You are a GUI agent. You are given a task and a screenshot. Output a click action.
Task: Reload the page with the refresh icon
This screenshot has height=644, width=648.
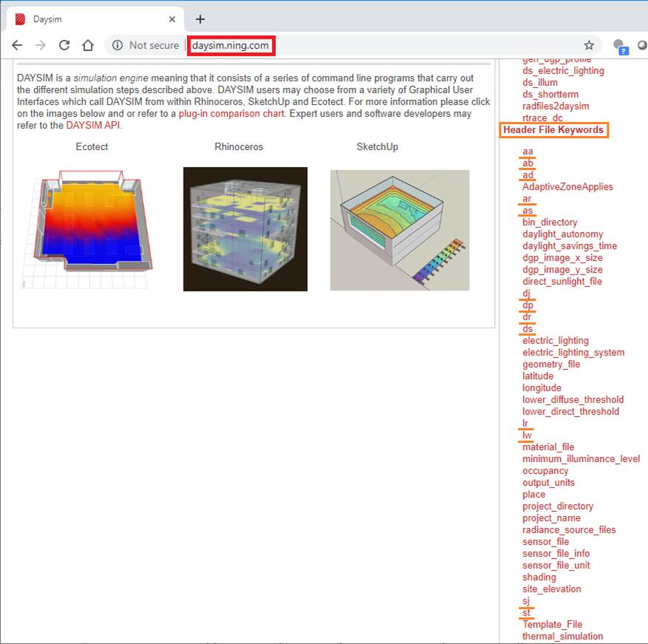click(x=64, y=45)
